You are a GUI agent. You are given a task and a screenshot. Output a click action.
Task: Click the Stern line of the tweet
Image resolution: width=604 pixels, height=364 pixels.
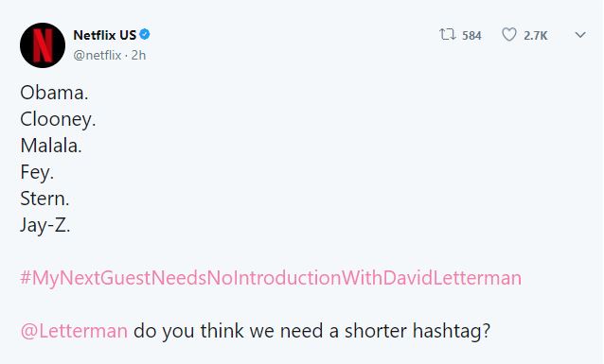[x=44, y=199]
